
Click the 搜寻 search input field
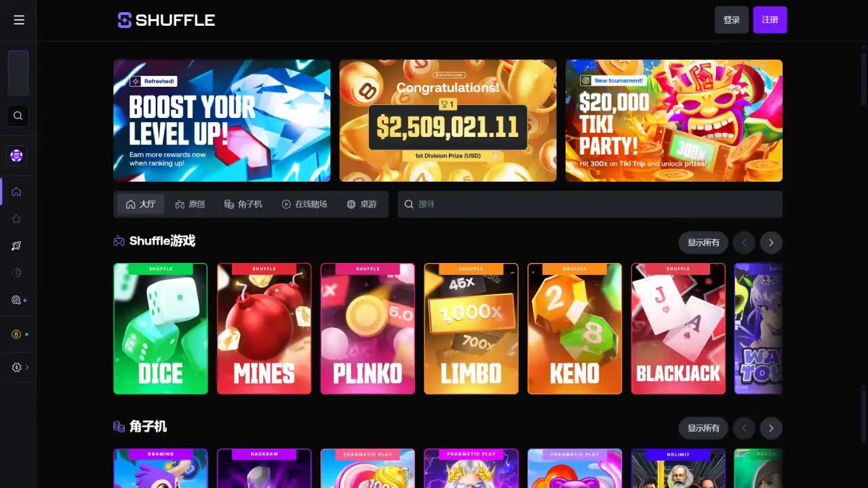(x=590, y=204)
